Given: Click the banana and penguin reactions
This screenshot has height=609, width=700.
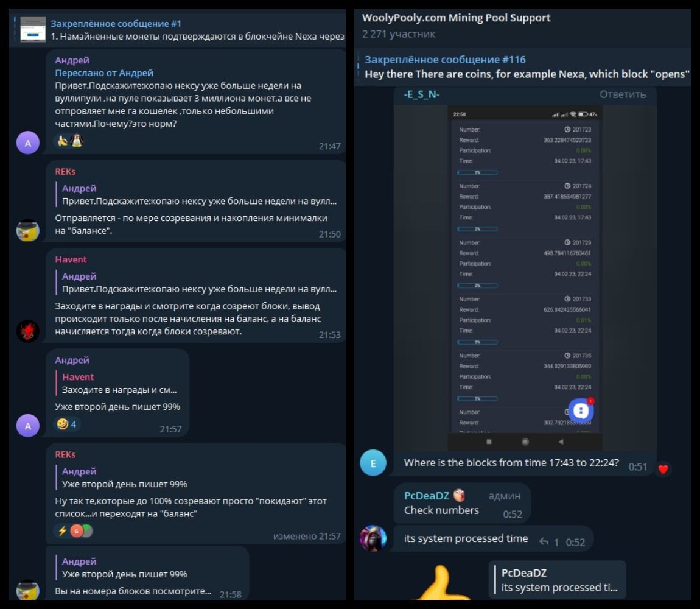Looking at the screenshot, I should pos(69,141).
